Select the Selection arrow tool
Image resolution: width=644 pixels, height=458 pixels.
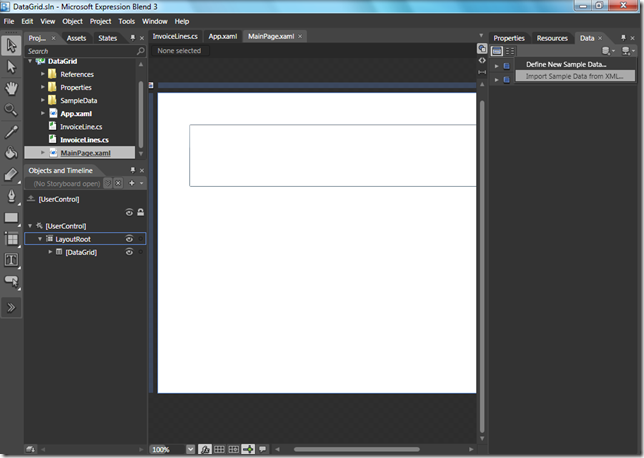click(x=12, y=46)
